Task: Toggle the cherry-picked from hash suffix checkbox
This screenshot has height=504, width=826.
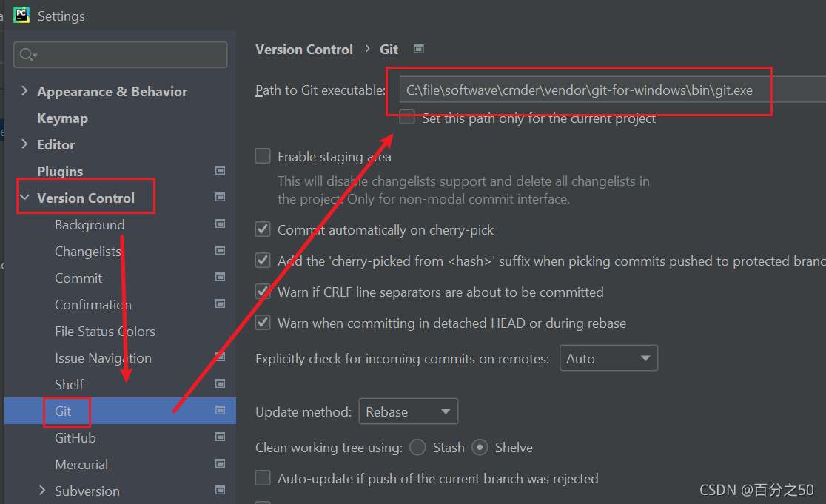Action: [263, 261]
